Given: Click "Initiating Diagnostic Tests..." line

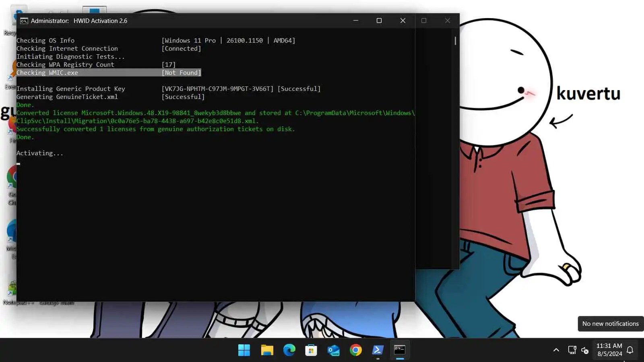Looking at the screenshot, I should [70, 57].
